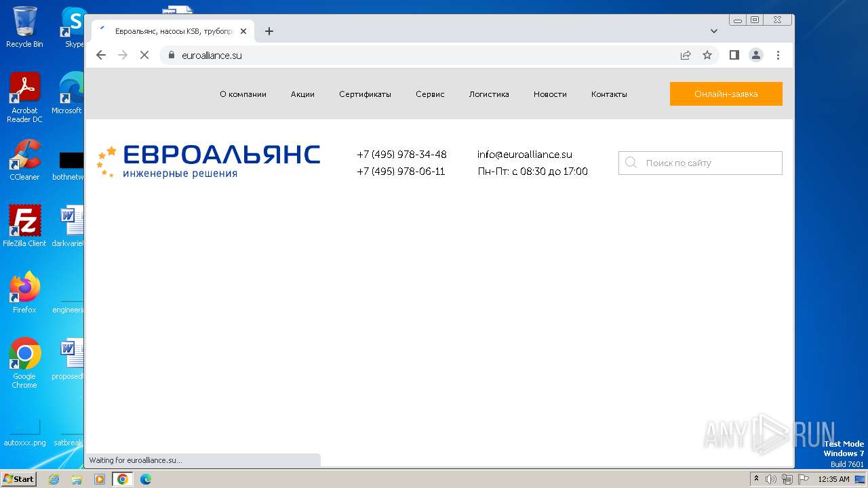Image resolution: width=868 pixels, height=488 pixels.
Task: Open File Explorer folder in taskbar
Action: [x=77, y=479]
